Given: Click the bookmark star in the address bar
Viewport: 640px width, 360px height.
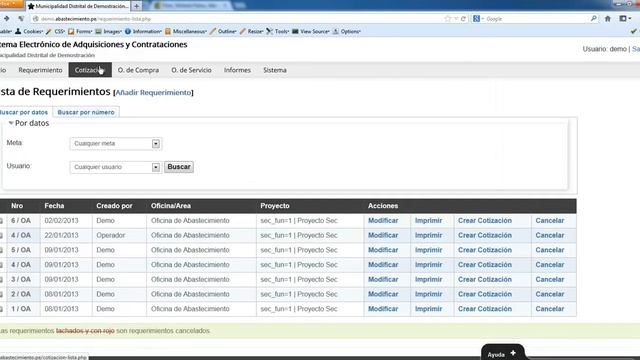Looking at the screenshot, I should point(448,18).
